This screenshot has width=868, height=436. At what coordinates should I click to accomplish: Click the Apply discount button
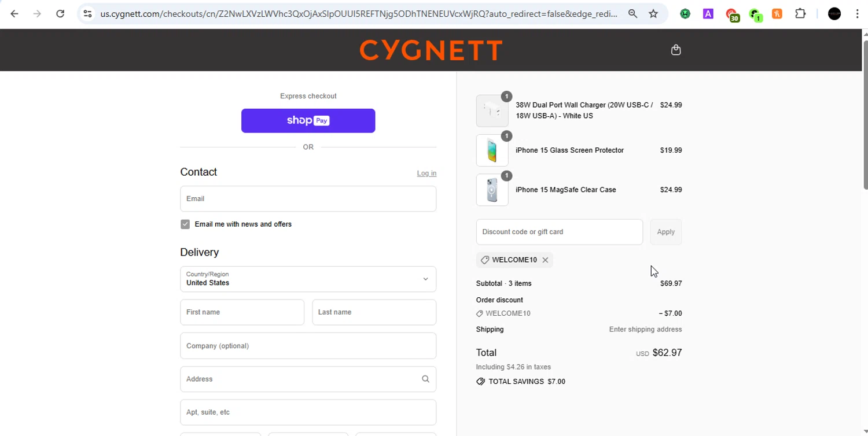click(666, 232)
